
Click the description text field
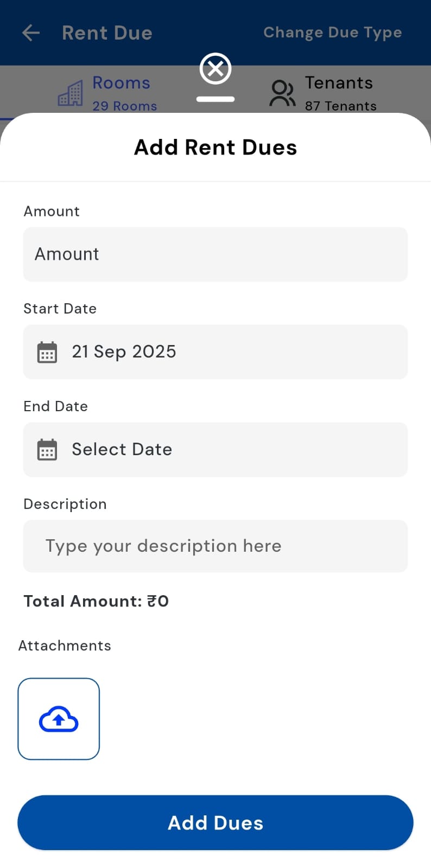pyautogui.click(x=215, y=546)
